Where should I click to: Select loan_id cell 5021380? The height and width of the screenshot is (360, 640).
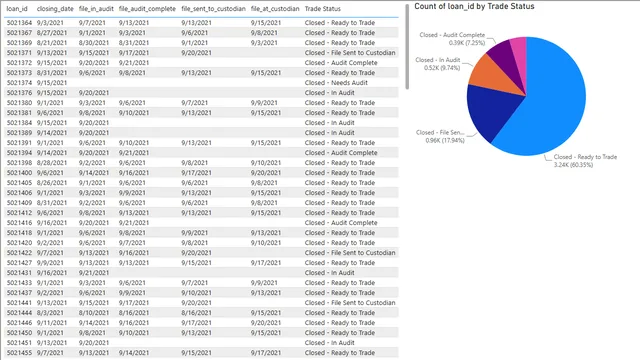[x=19, y=103]
